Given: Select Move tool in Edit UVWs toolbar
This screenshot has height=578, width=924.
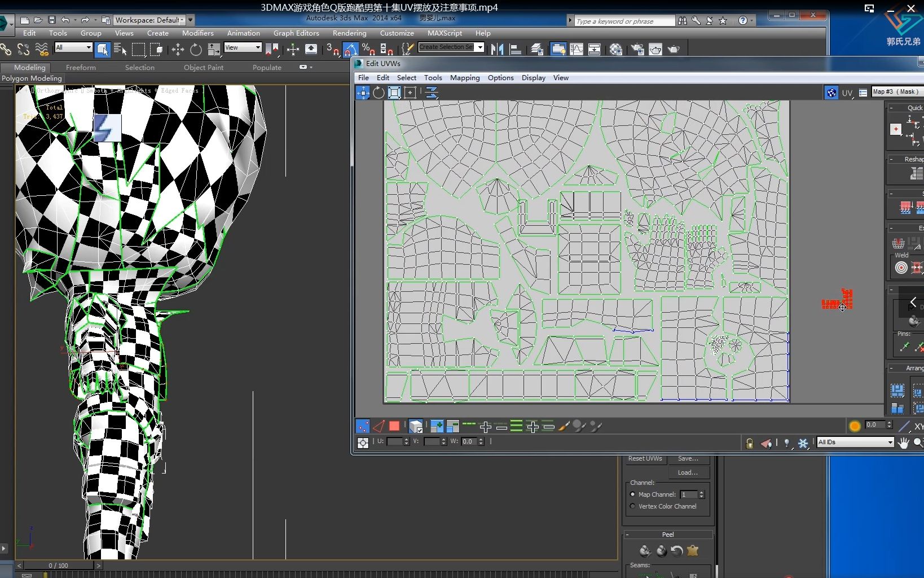Looking at the screenshot, I should 363,93.
